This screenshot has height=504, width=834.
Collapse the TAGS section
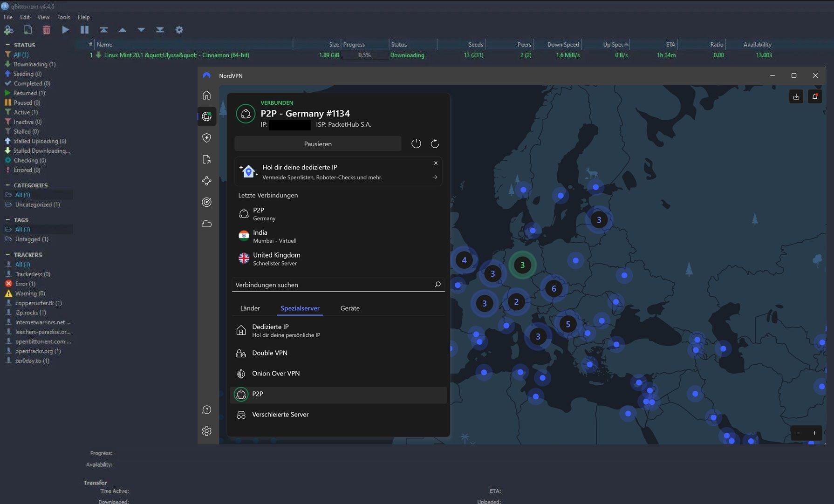coord(7,220)
